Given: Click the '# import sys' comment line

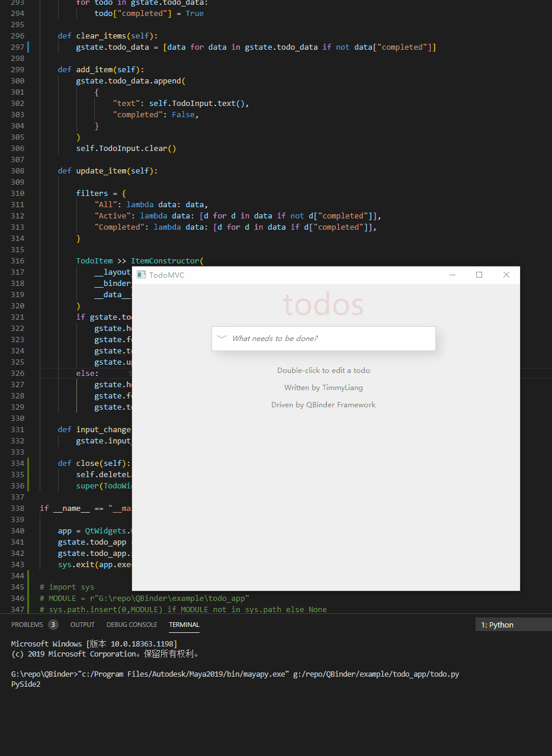Looking at the screenshot, I should 67,587.
